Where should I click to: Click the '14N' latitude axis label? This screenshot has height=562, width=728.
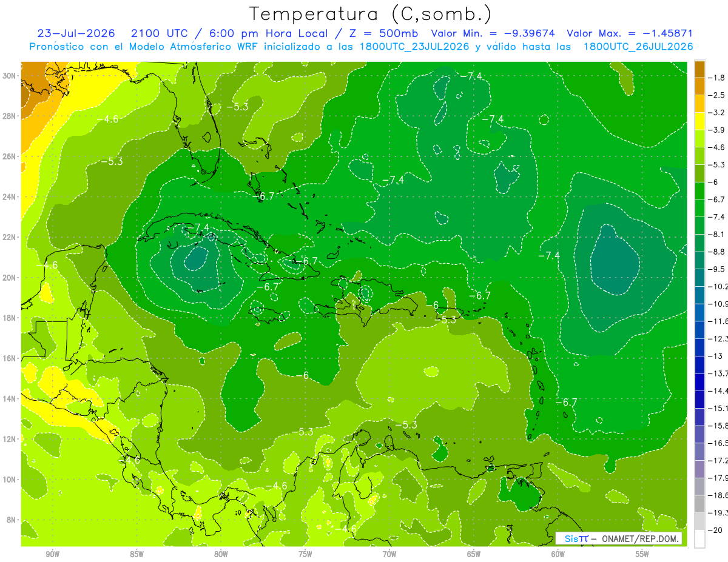(10, 398)
